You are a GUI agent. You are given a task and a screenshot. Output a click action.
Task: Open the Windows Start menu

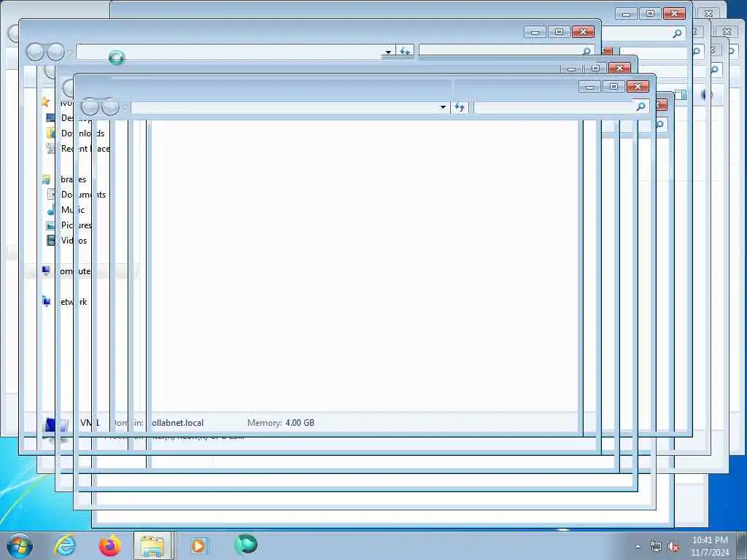20,545
